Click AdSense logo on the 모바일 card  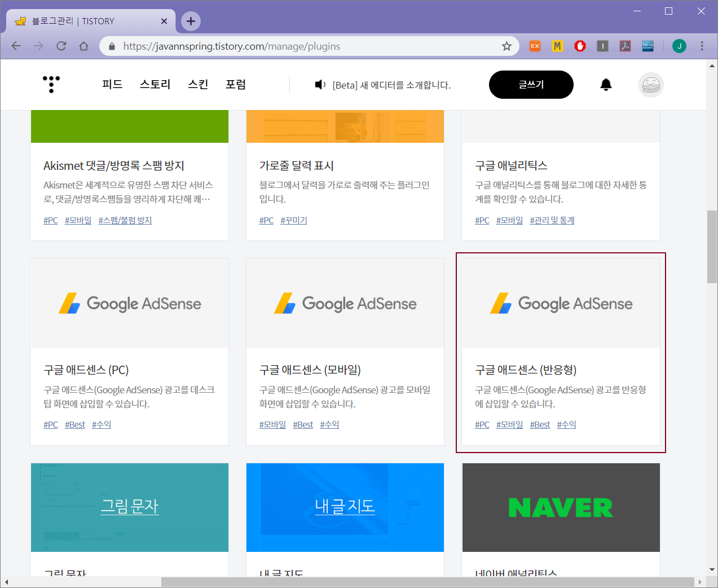pos(345,304)
